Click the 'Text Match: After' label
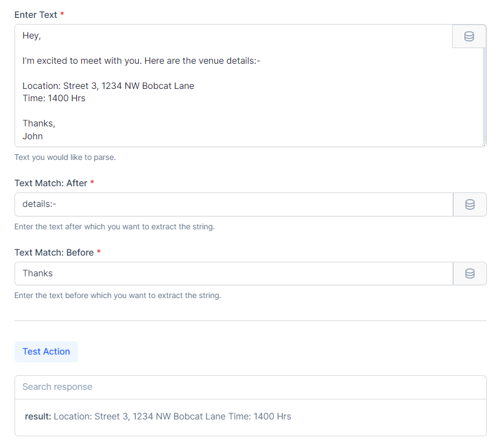 (x=50, y=183)
